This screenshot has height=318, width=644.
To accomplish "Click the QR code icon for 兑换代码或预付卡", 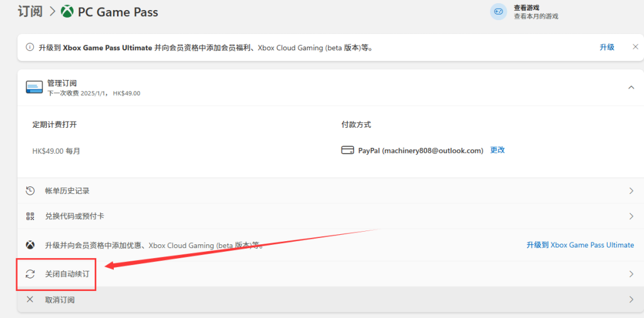I will point(30,216).
